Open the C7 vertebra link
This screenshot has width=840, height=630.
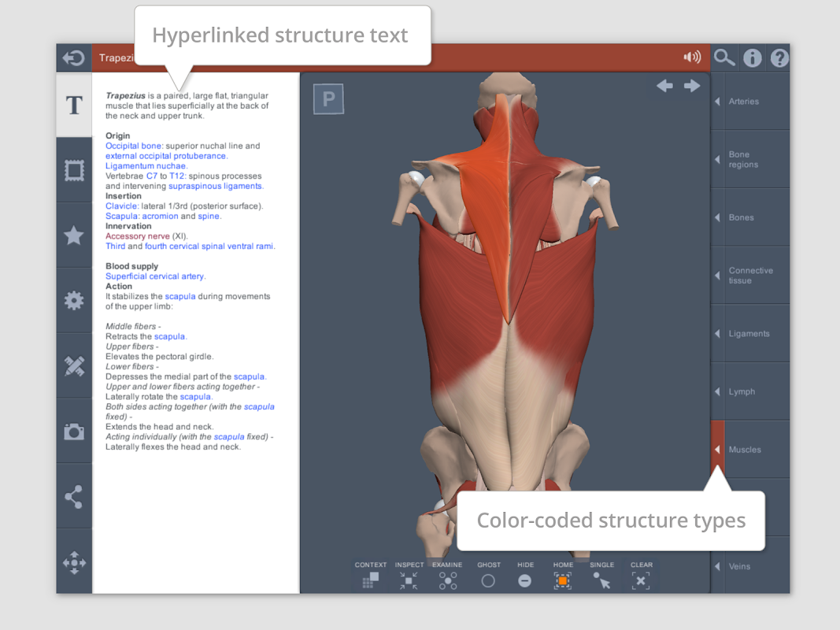coord(152,176)
